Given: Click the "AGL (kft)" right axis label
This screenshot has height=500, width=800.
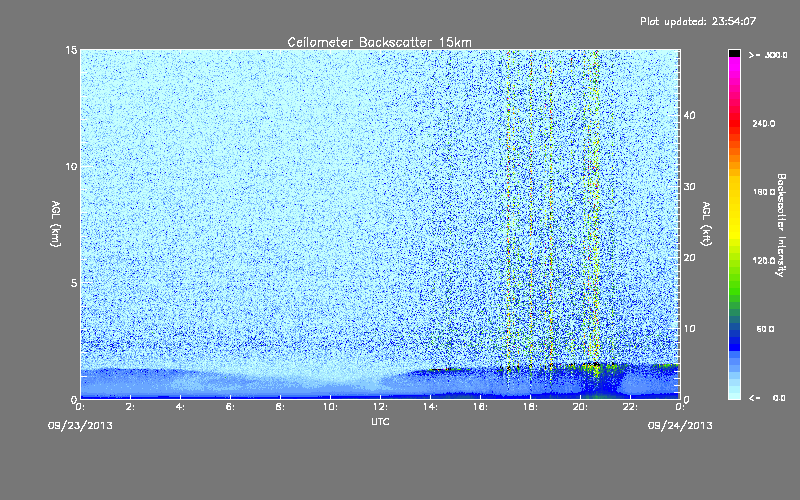Looking at the screenshot, I should pos(706,224).
